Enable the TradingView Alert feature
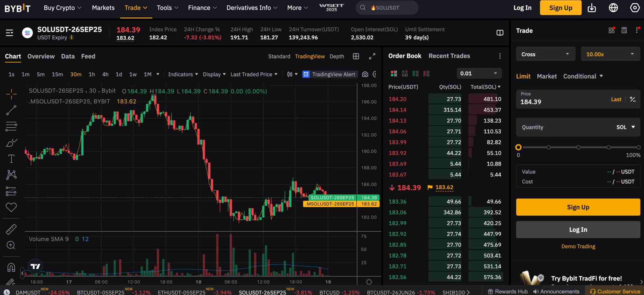Screen dimensions: 644x295 pyautogui.click(x=330, y=74)
